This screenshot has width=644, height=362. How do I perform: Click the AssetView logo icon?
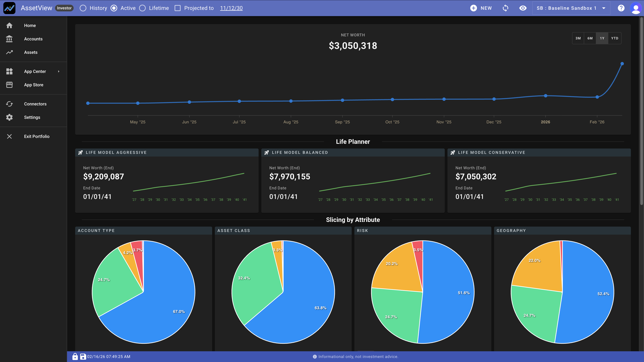click(9, 8)
